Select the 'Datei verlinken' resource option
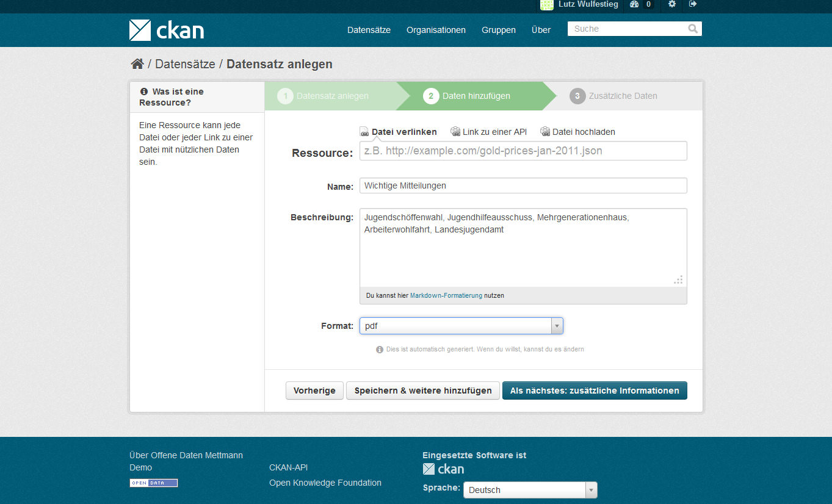Image resolution: width=832 pixels, height=504 pixels. [x=399, y=132]
